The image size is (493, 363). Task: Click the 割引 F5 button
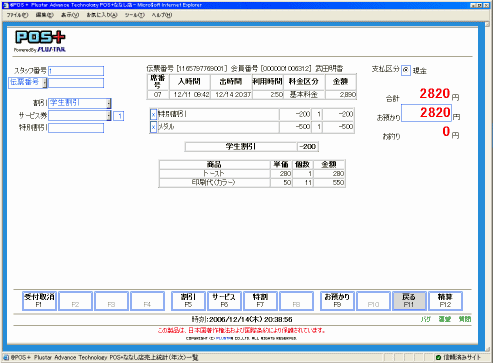pos(188,301)
